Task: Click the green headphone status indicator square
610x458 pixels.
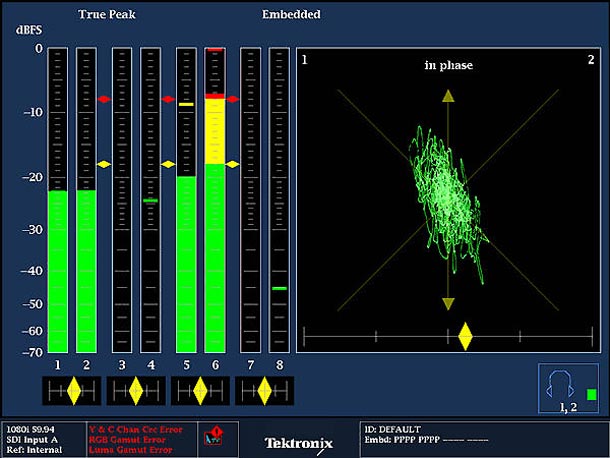Action: point(592,395)
